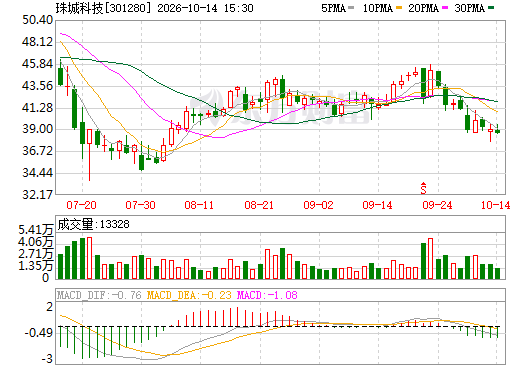Click the 09-02 date axis label
The height and width of the screenshot is (365, 520).
click(x=318, y=205)
